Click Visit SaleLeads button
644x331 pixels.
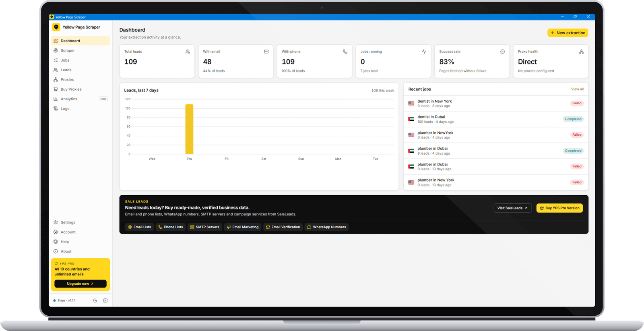(x=512, y=208)
